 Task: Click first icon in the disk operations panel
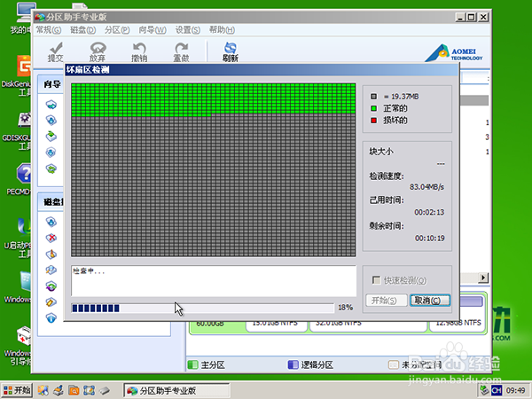coord(51,222)
